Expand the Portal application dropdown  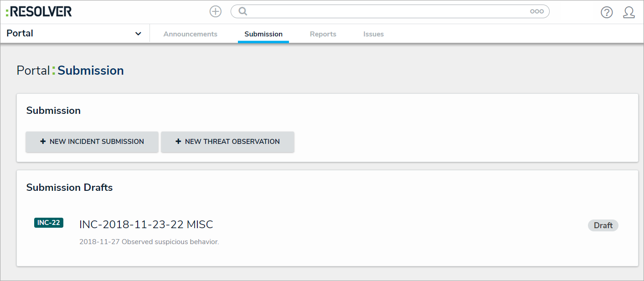coord(75,34)
